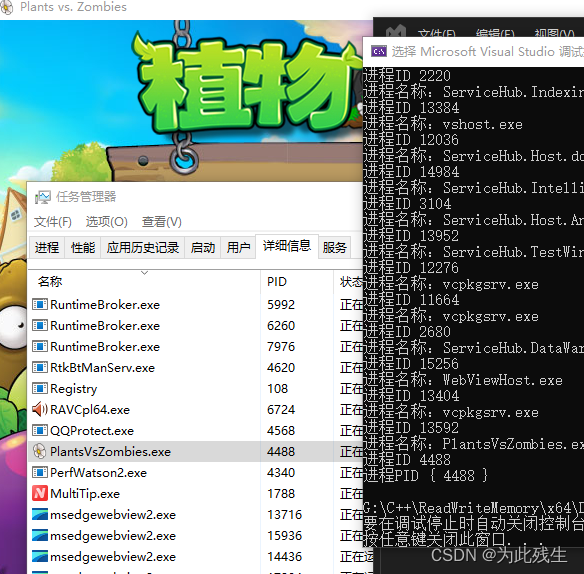Sort processes by the 名称 column header

(x=144, y=281)
